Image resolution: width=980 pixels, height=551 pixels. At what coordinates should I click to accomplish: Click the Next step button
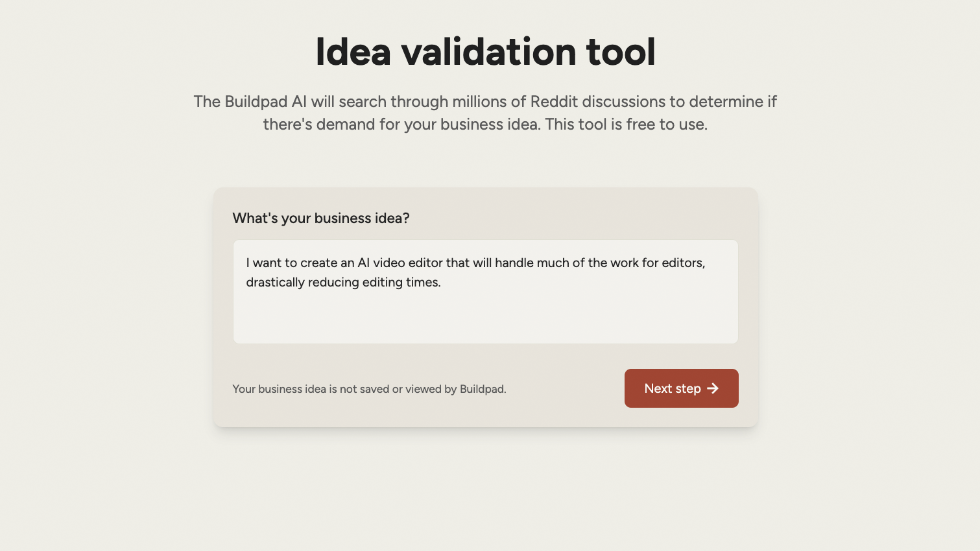(x=681, y=388)
